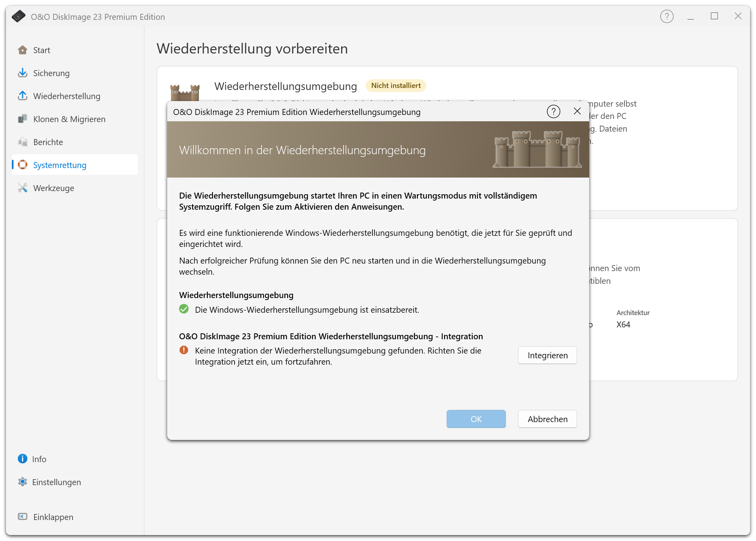Confirm with the OK button
The height and width of the screenshot is (541, 756).
coord(476,419)
